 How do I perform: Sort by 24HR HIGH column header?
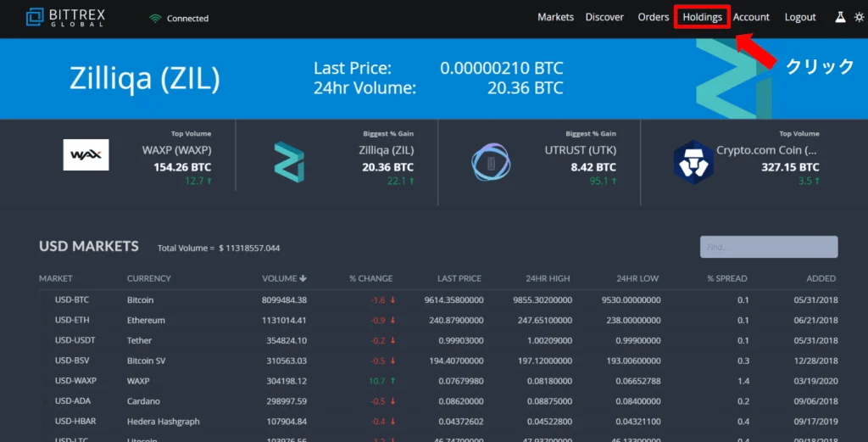click(548, 278)
